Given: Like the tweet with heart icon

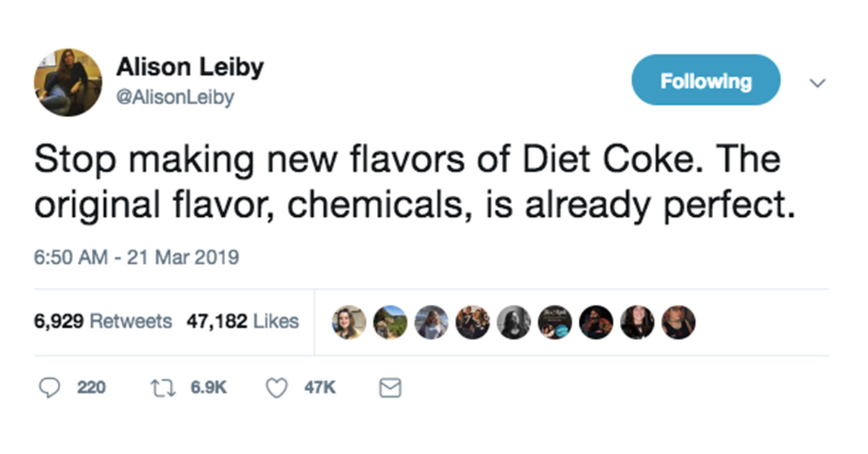Looking at the screenshot, I should (277, 389).
